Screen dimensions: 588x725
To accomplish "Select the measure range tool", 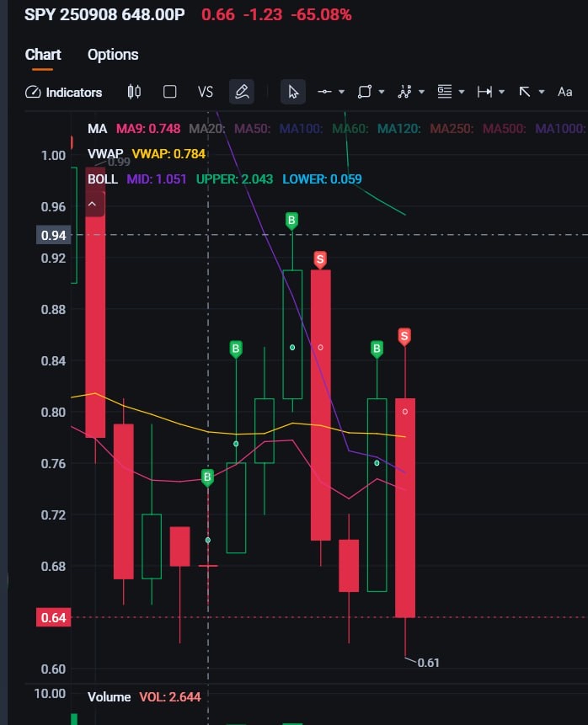I will click(x=484, y=92).
